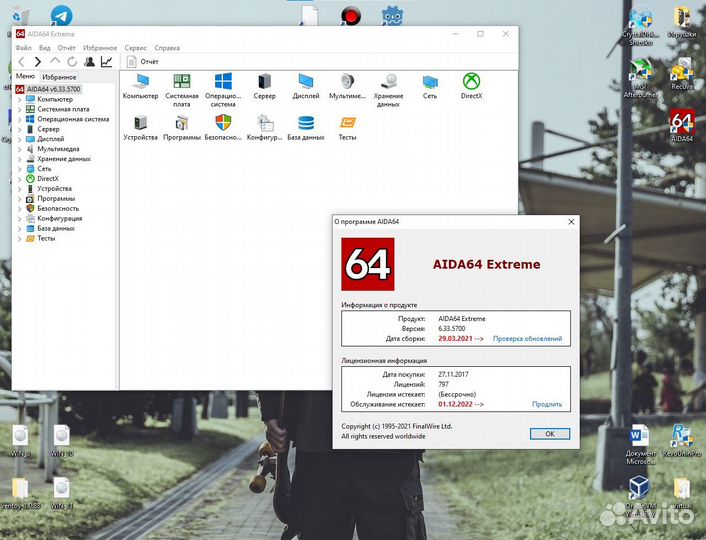
Task: Click the Refresh icon in AIDA64 toolbar
Action: tap(72, 62)
